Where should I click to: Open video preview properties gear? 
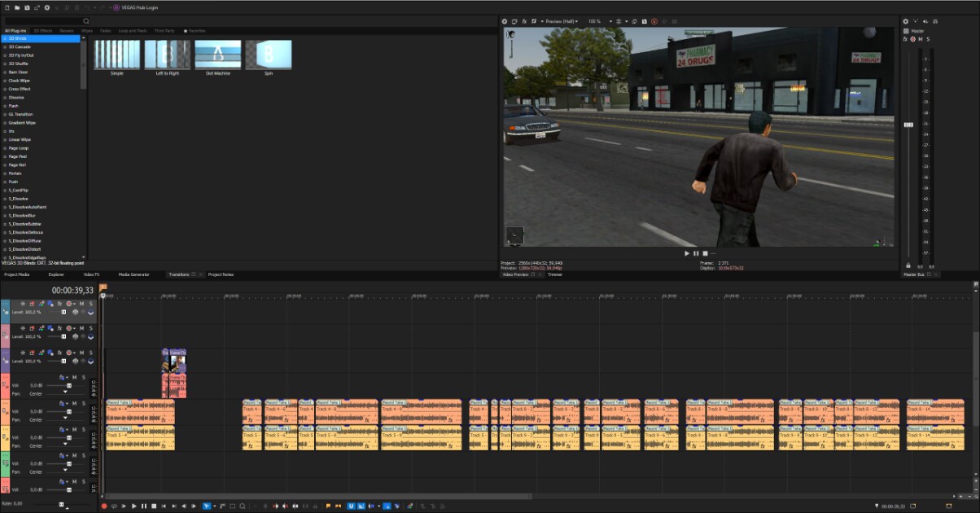pos(504,21)
